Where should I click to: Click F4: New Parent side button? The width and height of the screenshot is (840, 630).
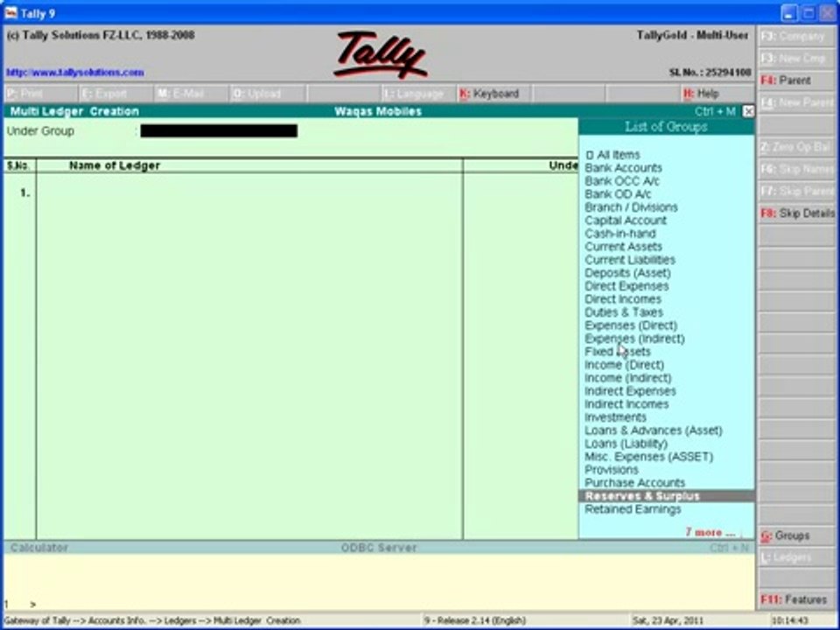797,102
